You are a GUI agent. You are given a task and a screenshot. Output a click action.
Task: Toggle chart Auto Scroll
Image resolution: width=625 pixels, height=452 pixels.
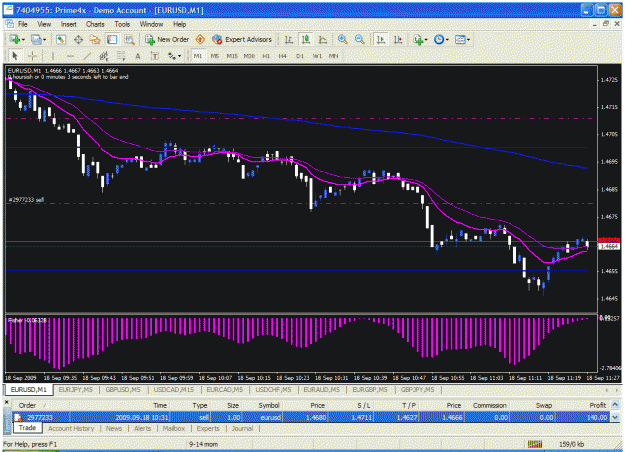[381, 39]
